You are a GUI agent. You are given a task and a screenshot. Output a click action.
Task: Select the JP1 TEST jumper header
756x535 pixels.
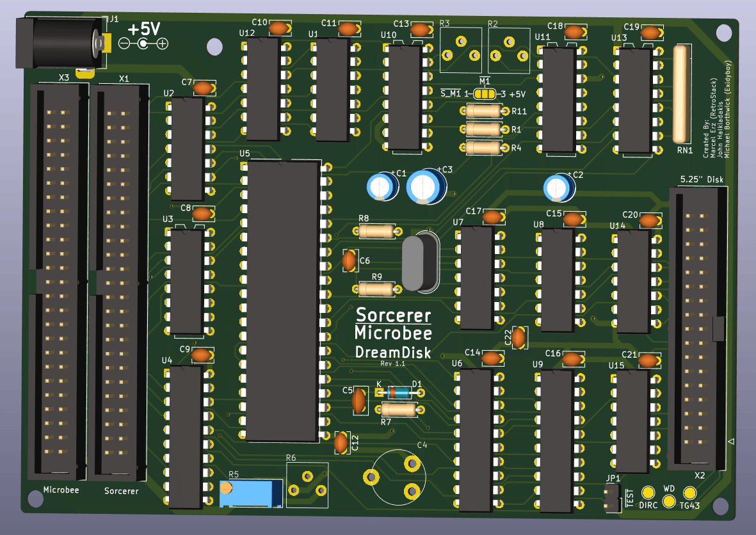click(x=612, y=497)
